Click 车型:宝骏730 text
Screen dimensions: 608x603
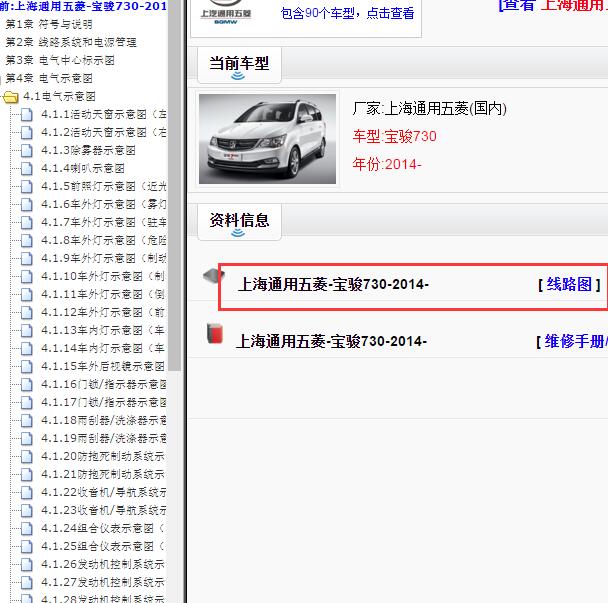coord(394,136)
